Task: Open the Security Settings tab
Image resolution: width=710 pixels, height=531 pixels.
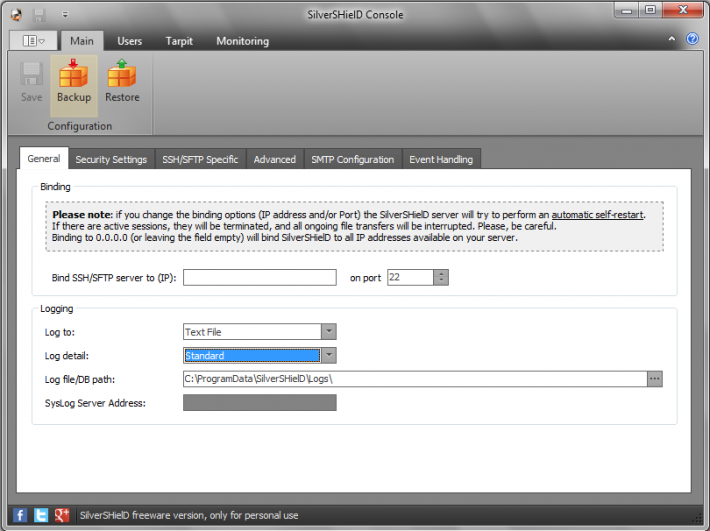Action: pos(111,159)
